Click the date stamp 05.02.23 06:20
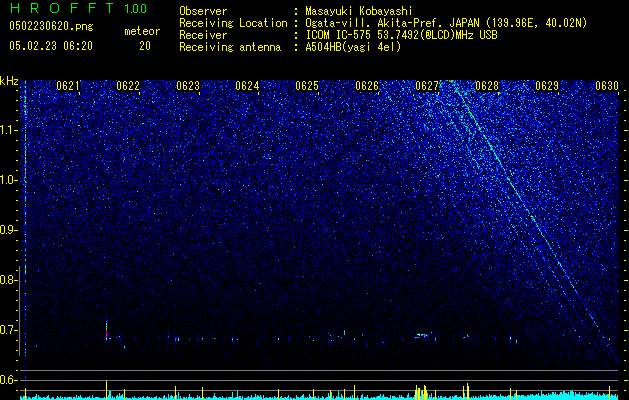The width and height of the screenshot is (629, 400). [x=51, y=46]
